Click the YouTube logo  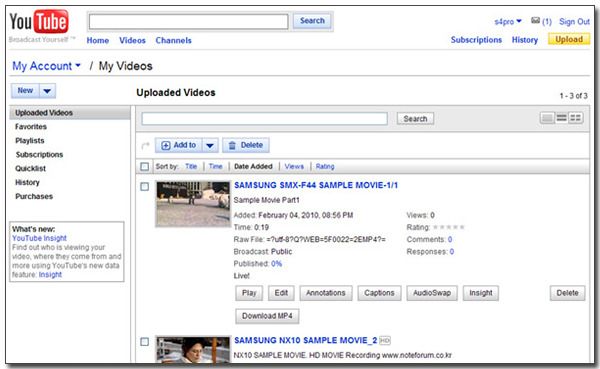(39, 22)
